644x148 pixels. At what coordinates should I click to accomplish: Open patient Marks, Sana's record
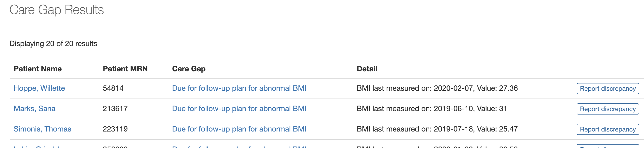pos(34,109)
